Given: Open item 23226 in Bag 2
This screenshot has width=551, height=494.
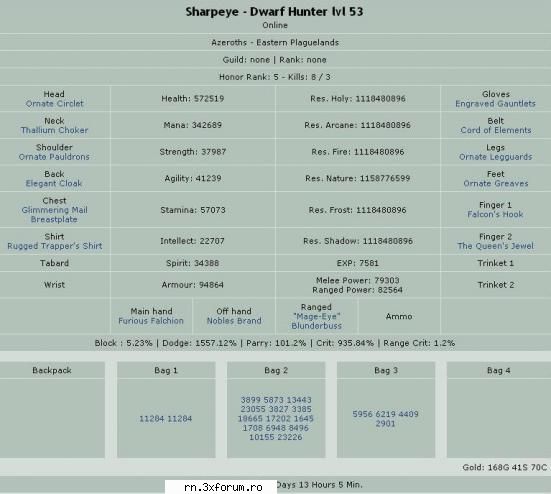Looking at the screenshot, I should pyautogui.click(x=290, y=437).
